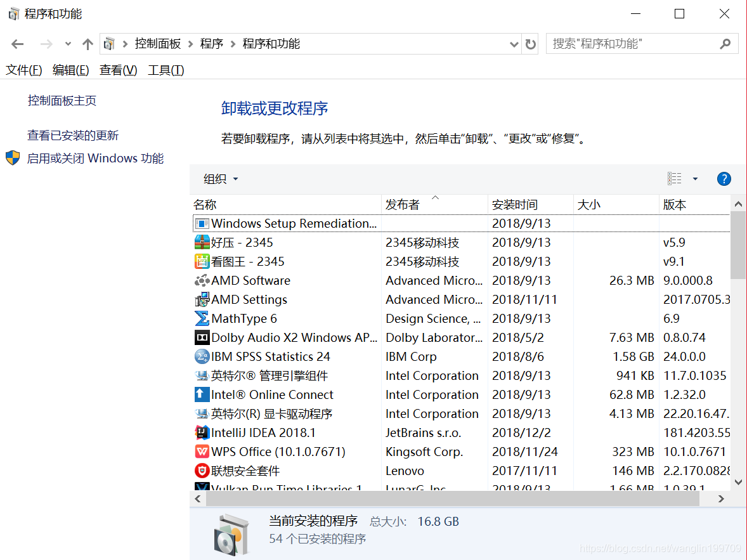Screen dimensions: 747x560
Task: Expand the address bar history dropdown
Action: (514, 44)
